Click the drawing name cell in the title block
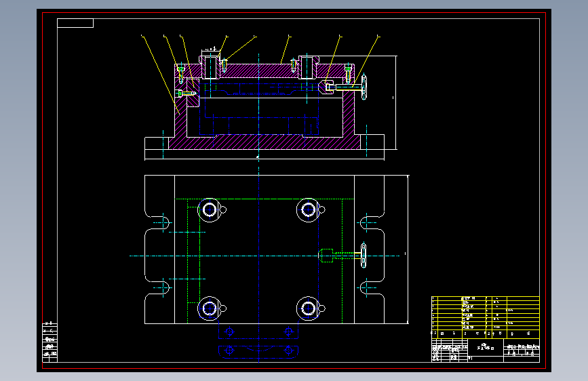The width and height of the screenshot is (588, 381). [485, 347]
